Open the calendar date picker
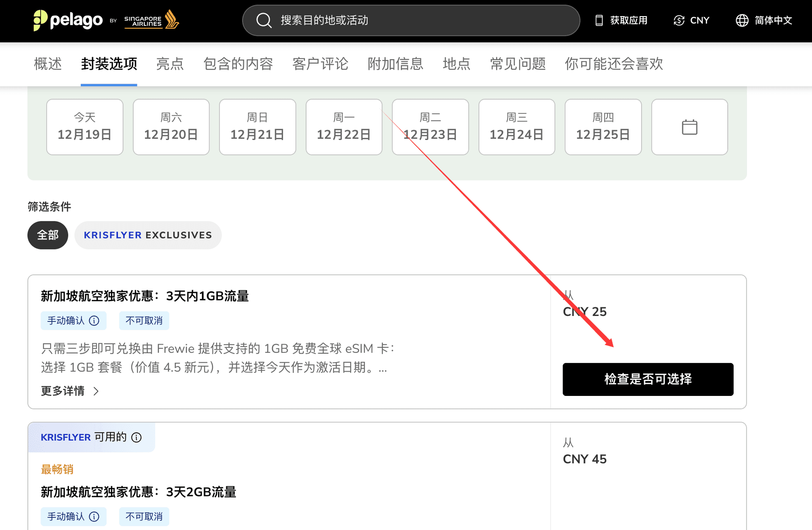Image resolution: width=812 pixels, height=530 pixels. (689, 127)
